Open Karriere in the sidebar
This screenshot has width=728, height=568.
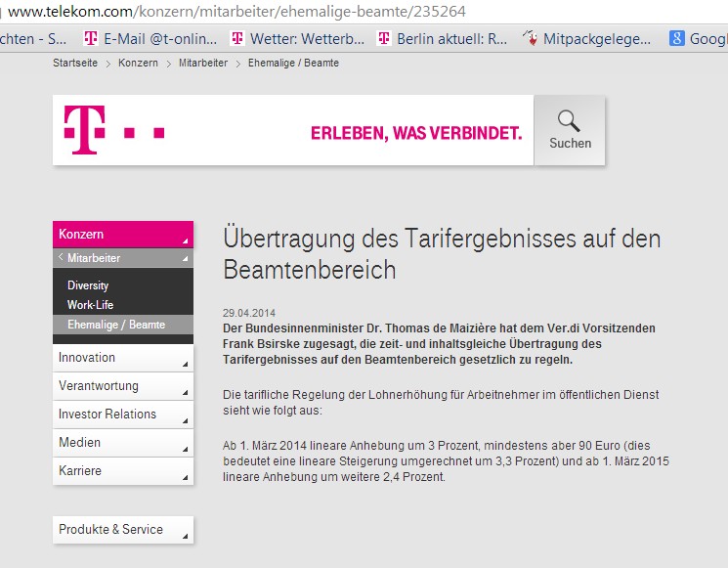[x=122, y=471]
